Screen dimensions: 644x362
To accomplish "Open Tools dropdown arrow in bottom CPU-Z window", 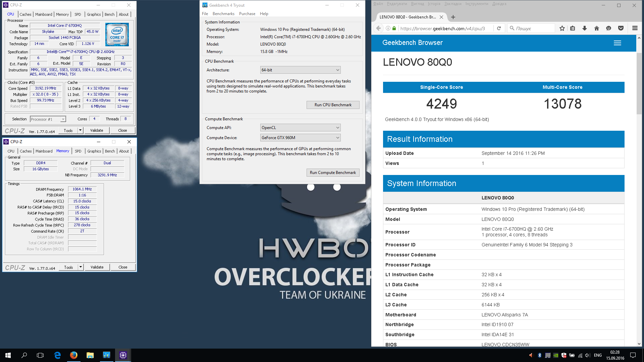I will pos(80,267).
